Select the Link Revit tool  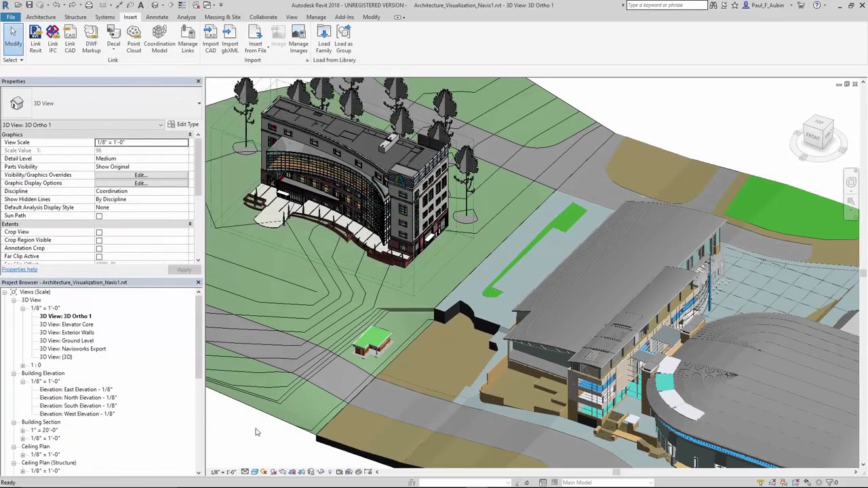[x=35, y=39]
